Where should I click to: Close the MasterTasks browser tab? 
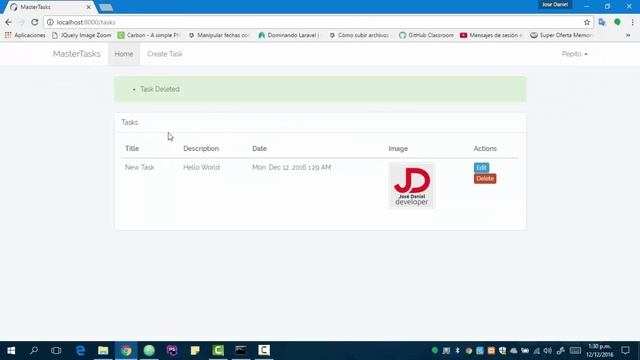[x=89, y=7]
